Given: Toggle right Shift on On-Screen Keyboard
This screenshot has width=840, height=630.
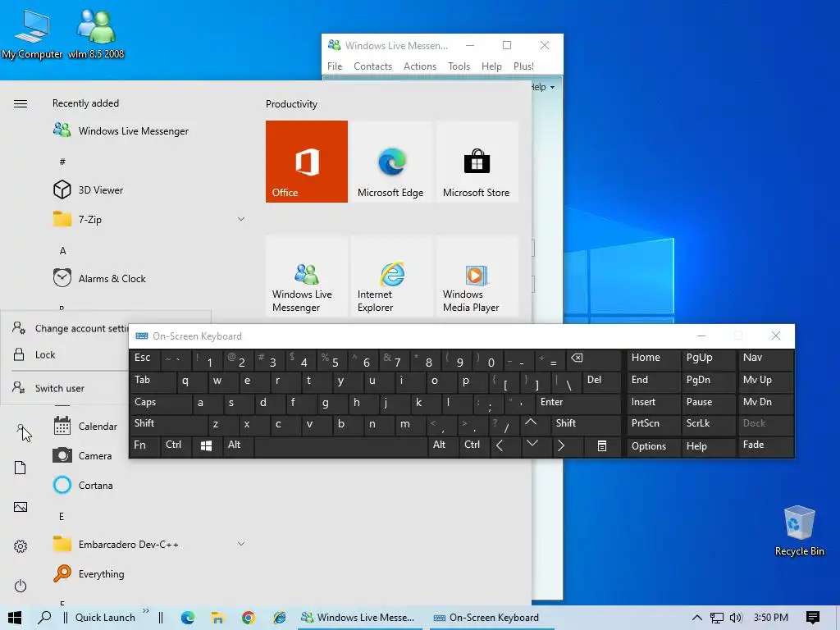Looking at the screenshot, I should pyautogui.click(x=587, y=424).
